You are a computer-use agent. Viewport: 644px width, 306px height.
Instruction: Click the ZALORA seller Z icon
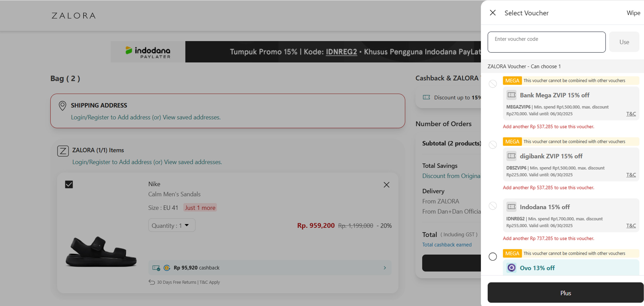coord(63,151)
